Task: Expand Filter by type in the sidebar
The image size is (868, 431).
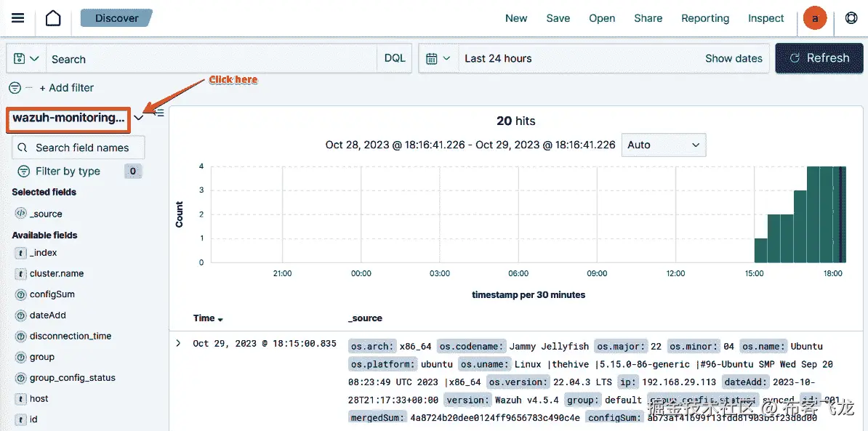Action: pyautogui.click(x=65, y=171)
